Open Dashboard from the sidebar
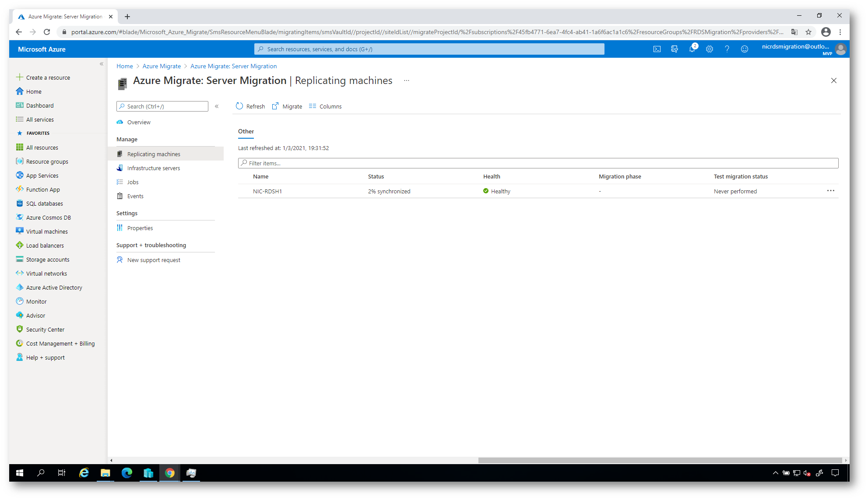Image resolution: width=868 pixels, height=500 pixels. pos(35,105)
